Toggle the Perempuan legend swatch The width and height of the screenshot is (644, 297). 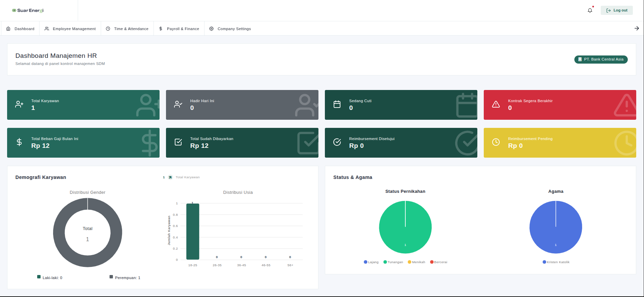tap(111, 277)
